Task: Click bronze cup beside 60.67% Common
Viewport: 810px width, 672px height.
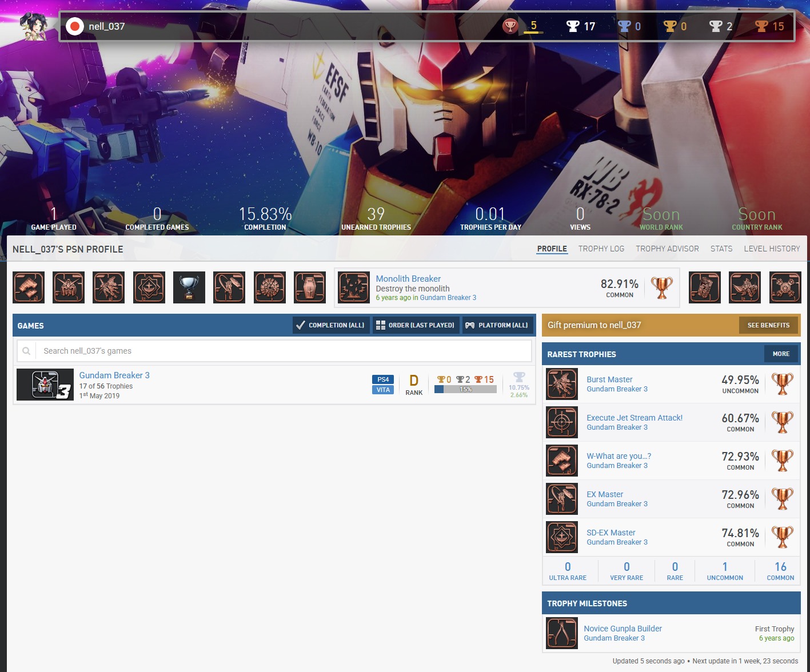Action: point(782,422)
